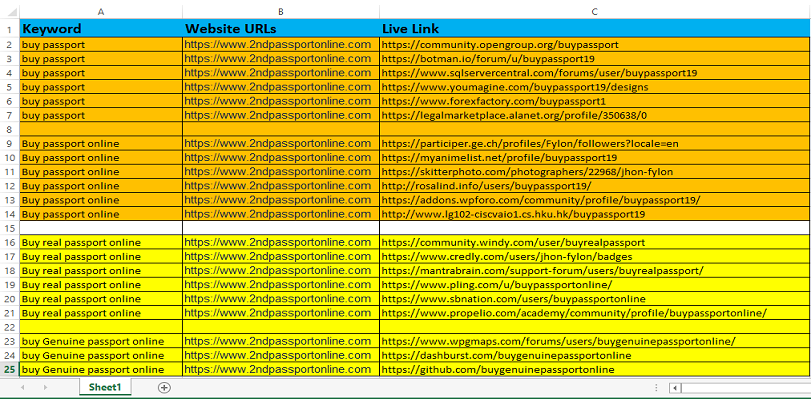Select row 8 header
The height and width of the screenshot is (399, 811).
point(9,129)
